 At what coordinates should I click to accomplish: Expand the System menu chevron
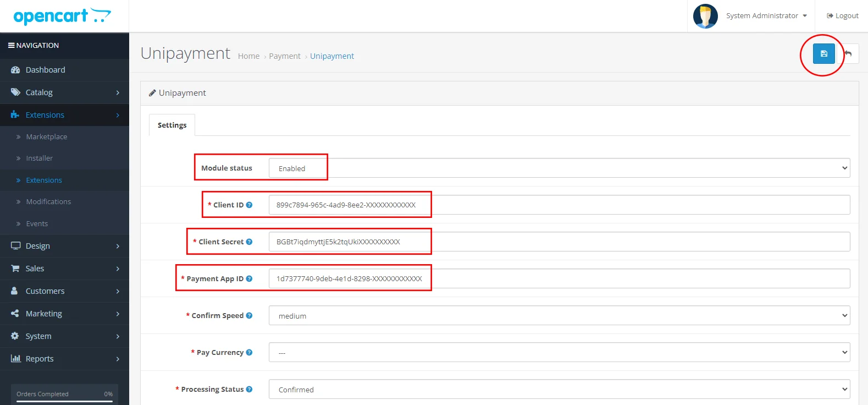(118, 336)
